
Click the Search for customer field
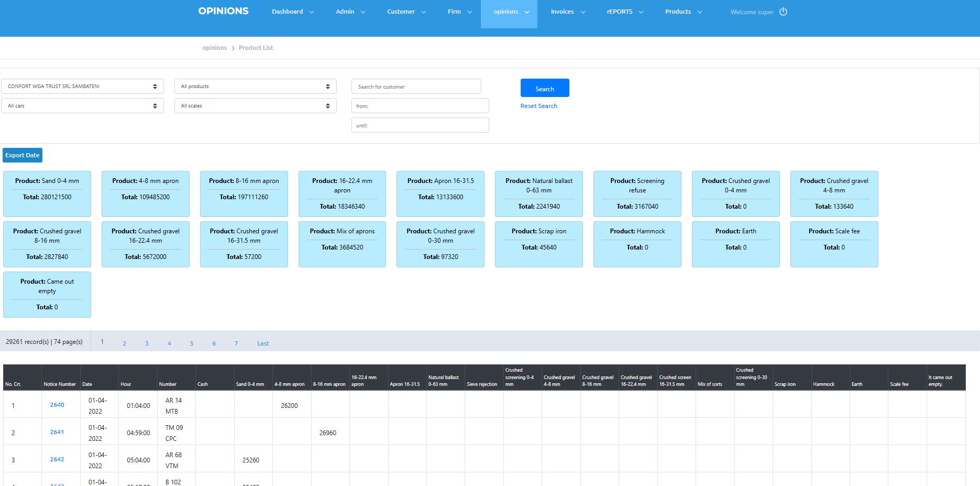click(x=416, y=87)
